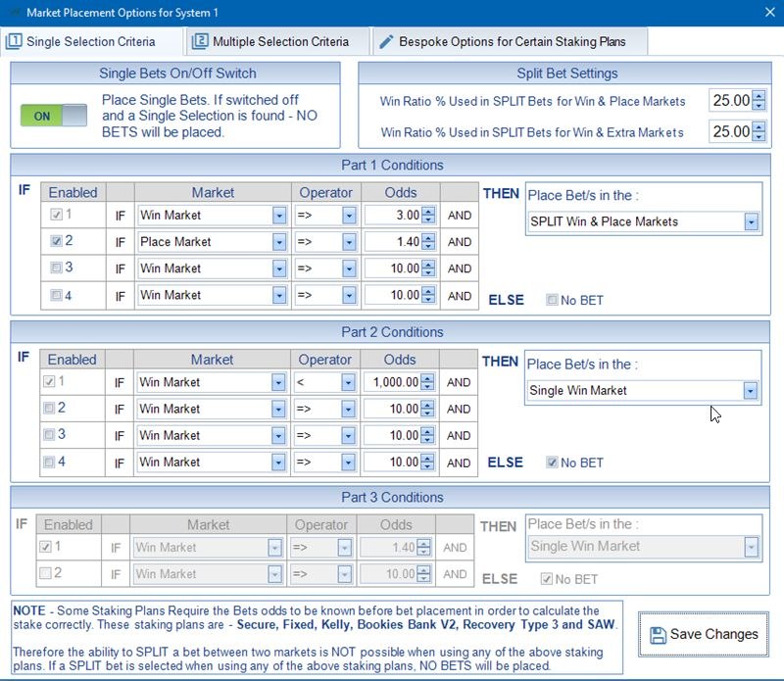Image resolution: width=784 pixels, height=681 pixels.
Task: Toggle Part 1 ELSE No BET checkbox
Action: point(552,300)
